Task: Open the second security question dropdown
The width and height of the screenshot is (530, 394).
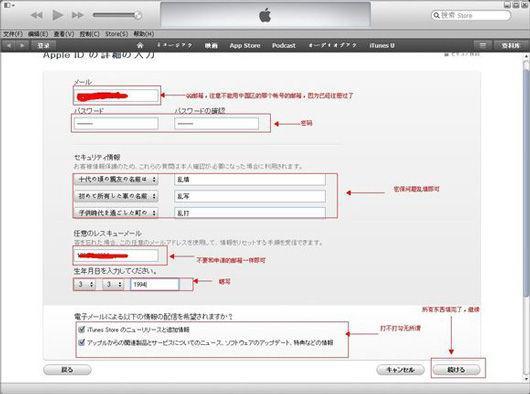Action: (116, 196)
